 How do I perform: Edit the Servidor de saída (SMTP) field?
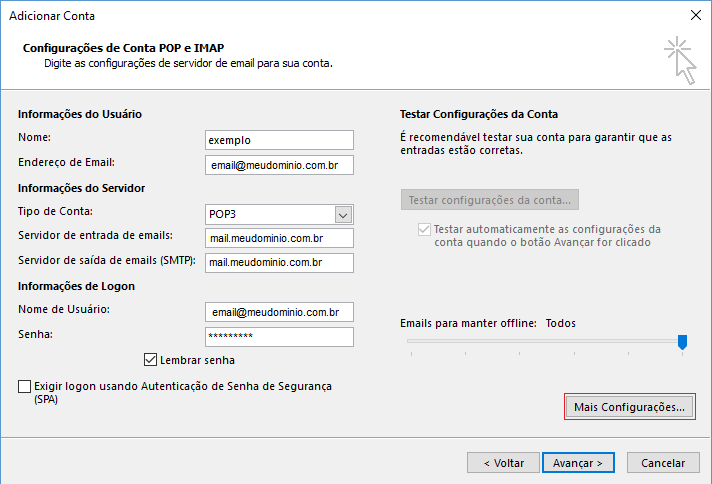pyautogui.click(x=278, y=263)
